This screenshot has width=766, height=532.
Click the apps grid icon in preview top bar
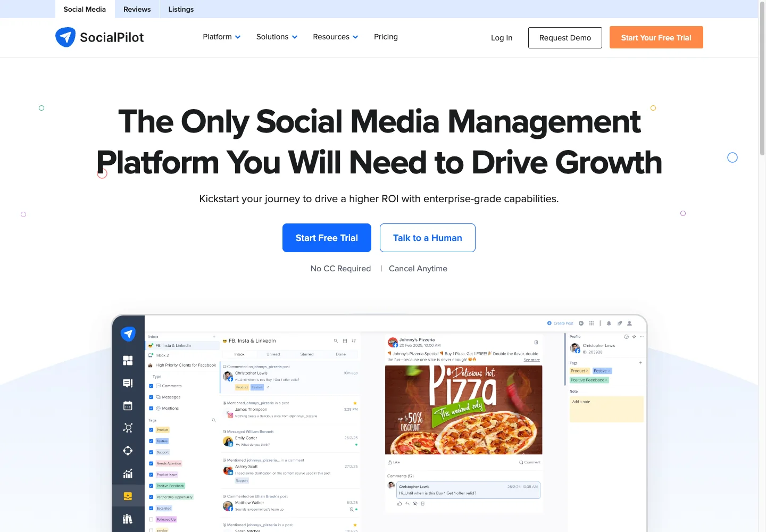[592, 323]
